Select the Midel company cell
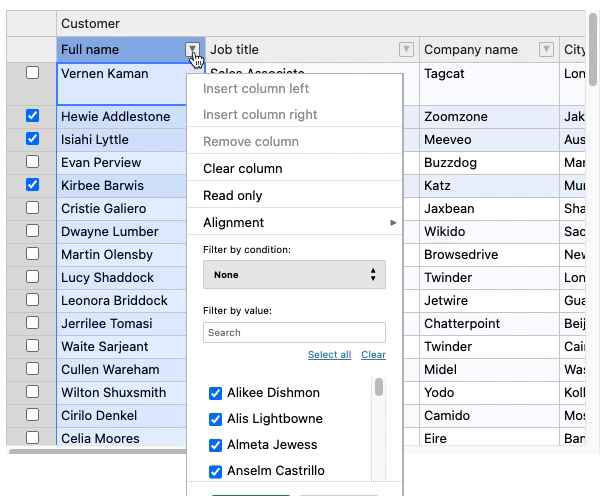Viewport: 606px width, 496px height. pos(489,370)
